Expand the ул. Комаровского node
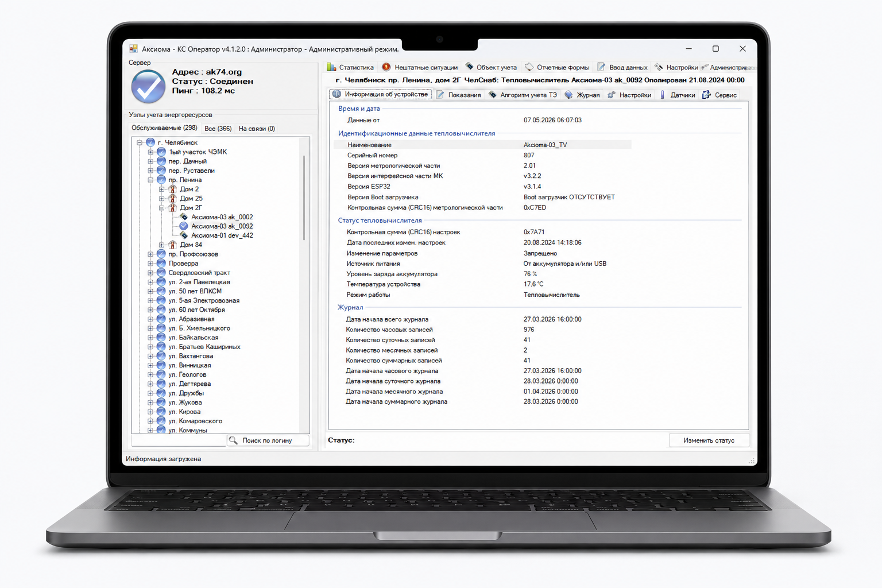 [x=150, y=421]
